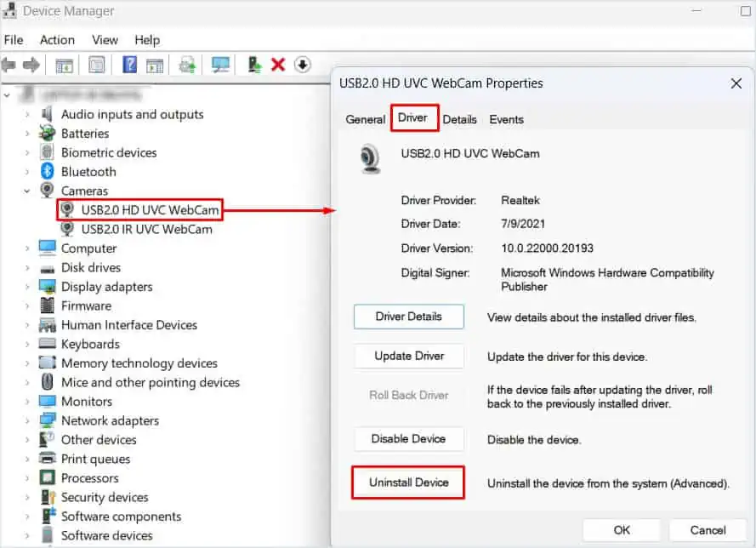Select the Monitors category
Image resolution: width=756 pixels, height=548 pixels.
[x=88, y=401]
